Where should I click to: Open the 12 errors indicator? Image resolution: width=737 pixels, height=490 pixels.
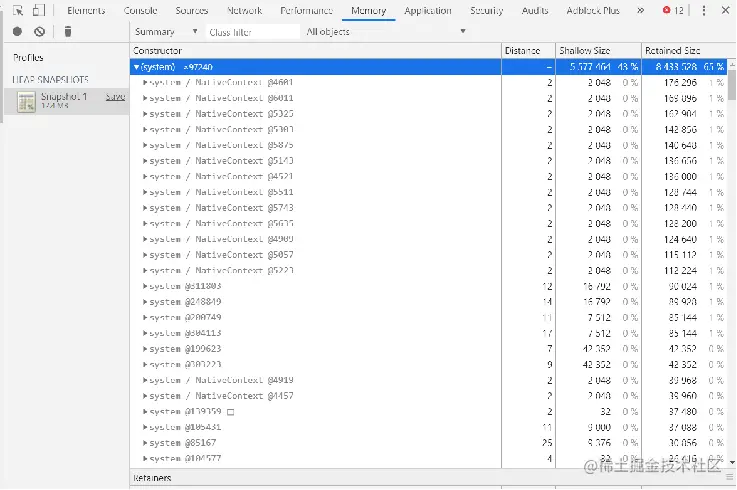(x=673, y=10)
